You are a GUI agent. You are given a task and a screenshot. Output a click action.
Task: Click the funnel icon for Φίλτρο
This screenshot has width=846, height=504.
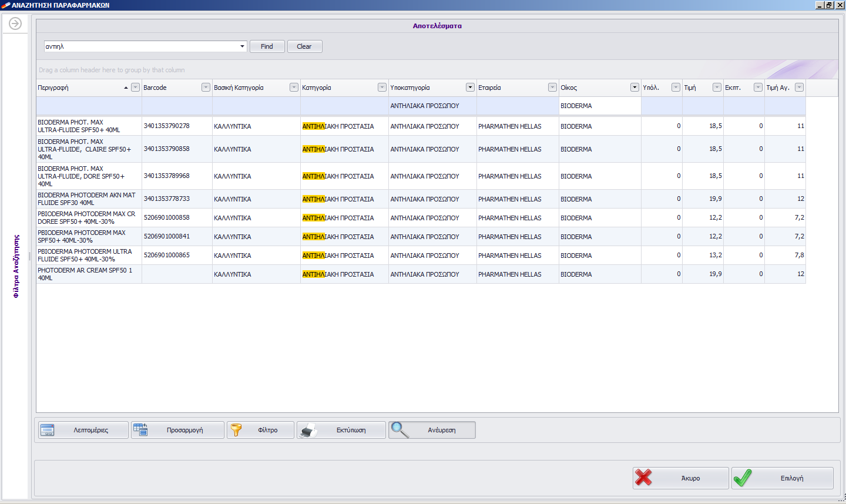[x=236, y=430]
